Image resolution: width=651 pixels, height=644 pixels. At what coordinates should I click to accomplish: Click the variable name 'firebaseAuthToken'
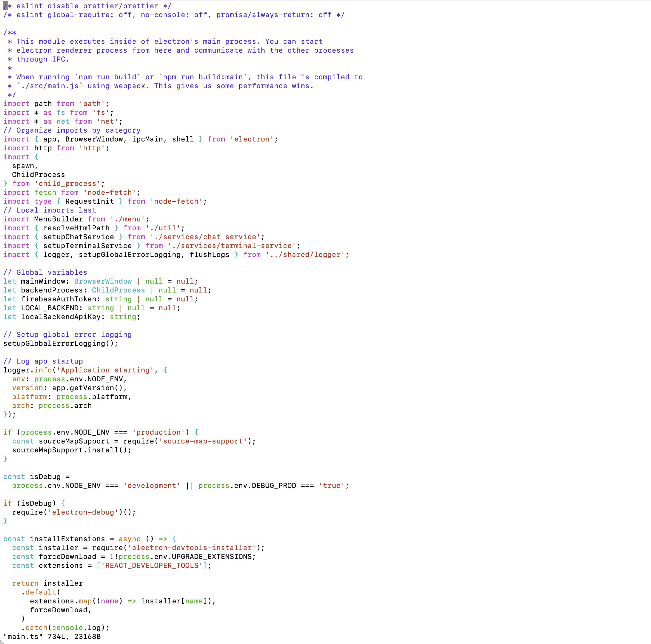tap(58, 299)
